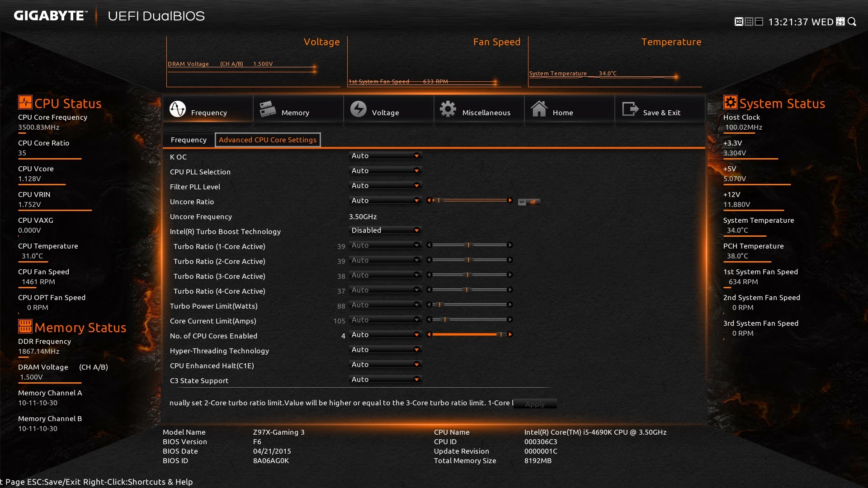This screenshot has height=488, width=868.
Task: Switch to the Frequency sub-tab
Action: click(189, 140)
